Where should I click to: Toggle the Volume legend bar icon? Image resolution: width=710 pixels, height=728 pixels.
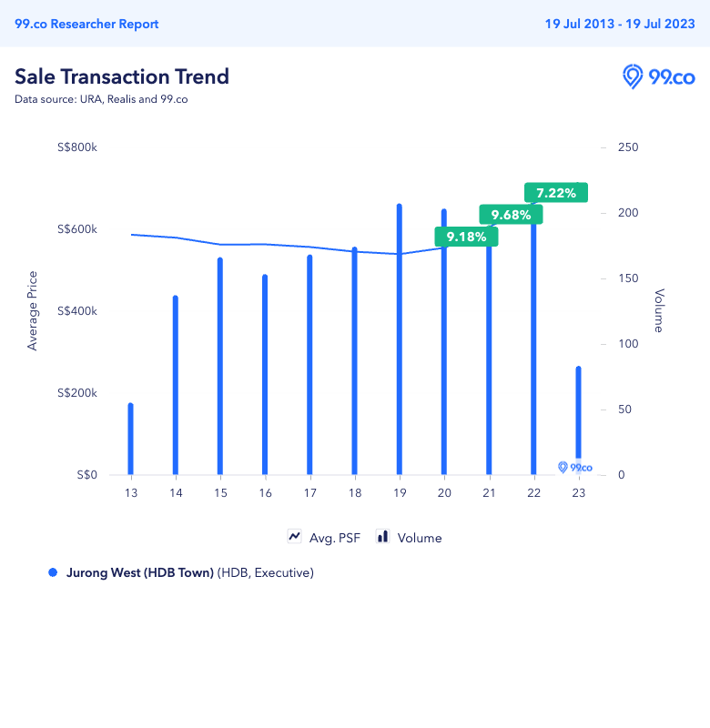click(x=382, y=537)
